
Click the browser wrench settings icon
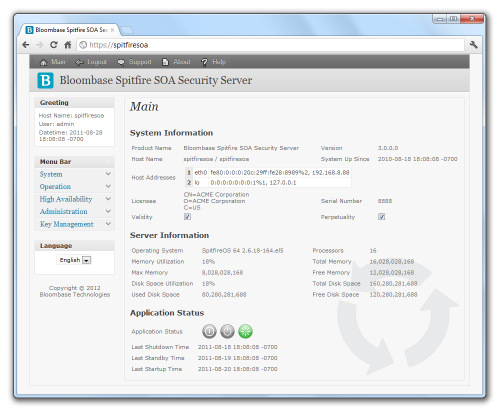pos(474,45)
